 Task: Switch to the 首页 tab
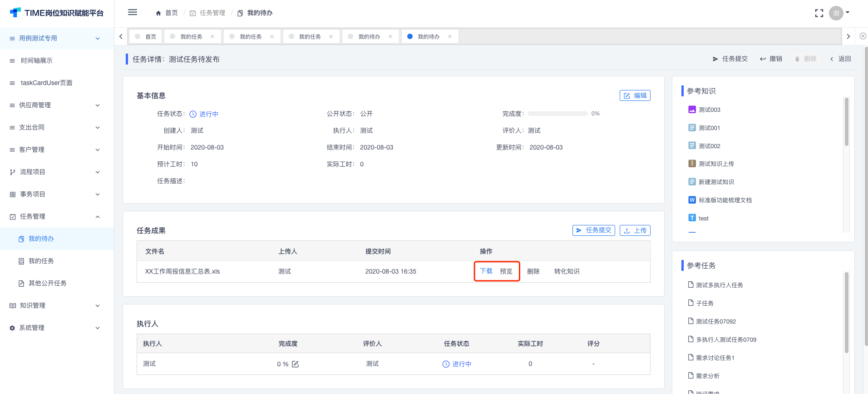[146, 36]
